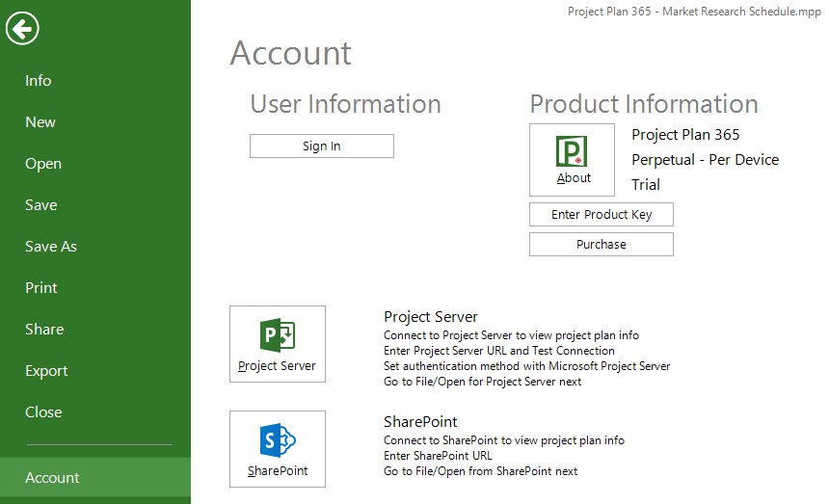The image size is (829, 504).
Task: Click 'Go to File/Open from SharePoint next'
Action: 481,471
